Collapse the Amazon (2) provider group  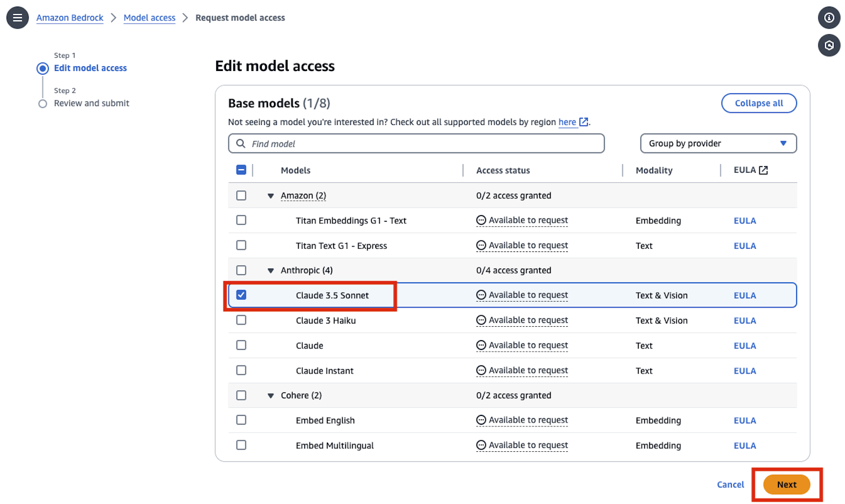(x=271, y=196)
